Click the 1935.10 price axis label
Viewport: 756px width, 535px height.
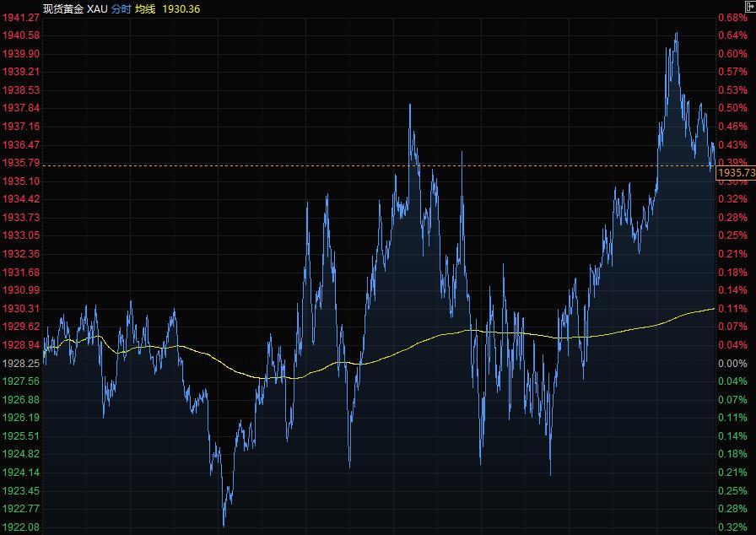(21, 181)
